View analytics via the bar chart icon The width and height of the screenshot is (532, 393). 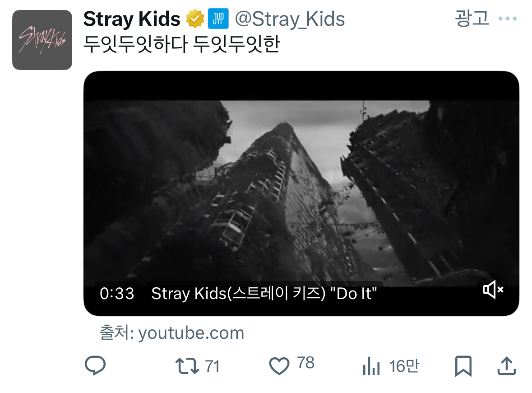point(371,366)
